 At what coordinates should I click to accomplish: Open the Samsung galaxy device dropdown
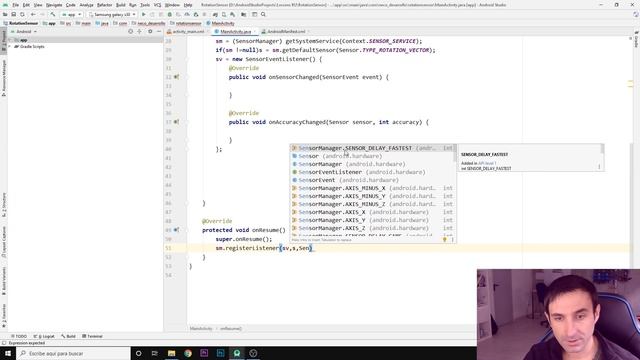(x=112, y=14)
